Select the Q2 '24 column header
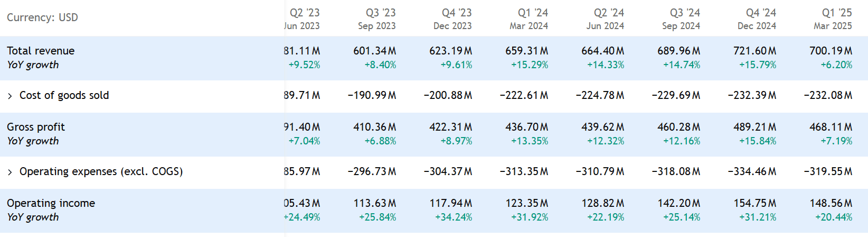Viewport: 868px width, 237px height. (x=608, y=13)
